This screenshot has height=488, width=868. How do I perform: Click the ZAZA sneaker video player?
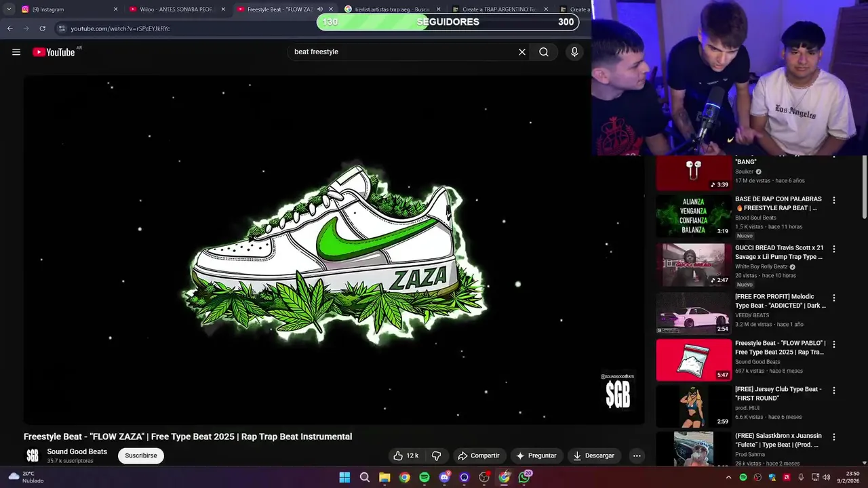tap(334, 249)
